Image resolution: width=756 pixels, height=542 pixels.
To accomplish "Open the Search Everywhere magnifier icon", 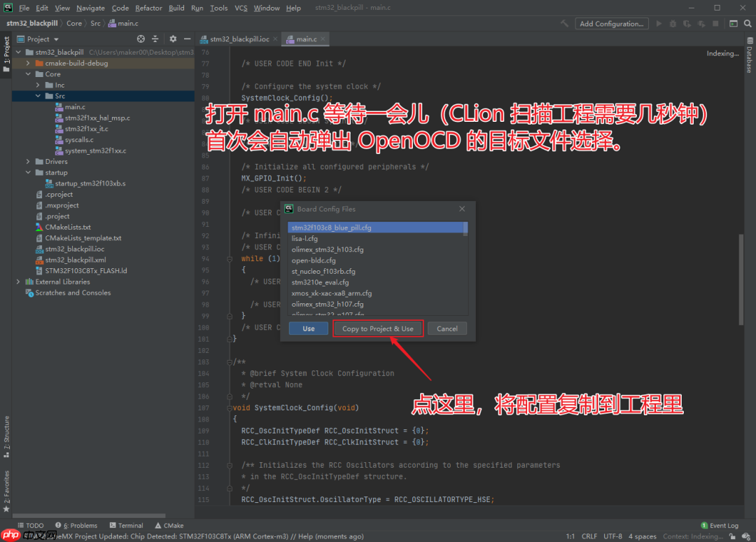I will click(x=748, y=23).
